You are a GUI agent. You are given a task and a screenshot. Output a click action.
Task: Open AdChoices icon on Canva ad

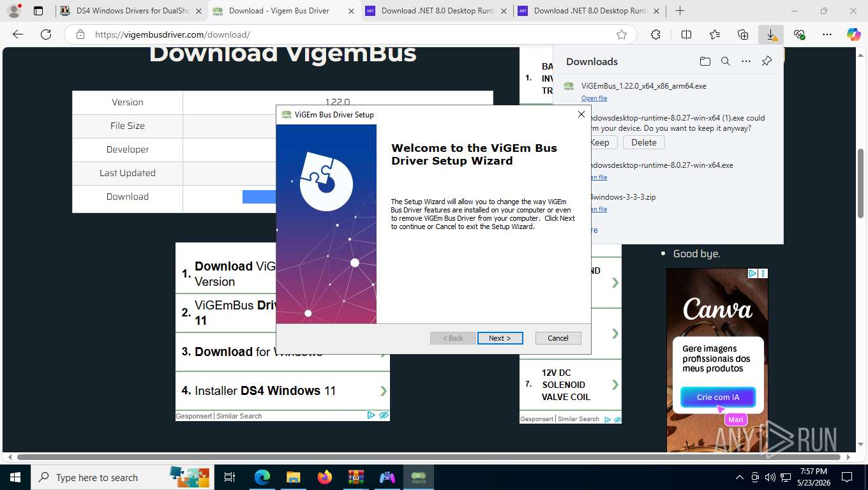[752, 273]
